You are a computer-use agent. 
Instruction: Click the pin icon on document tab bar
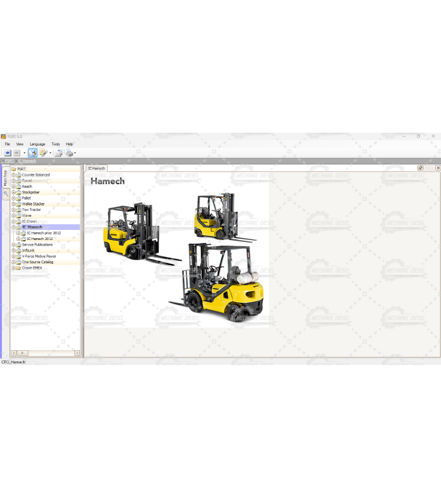(x=420, y=168)
